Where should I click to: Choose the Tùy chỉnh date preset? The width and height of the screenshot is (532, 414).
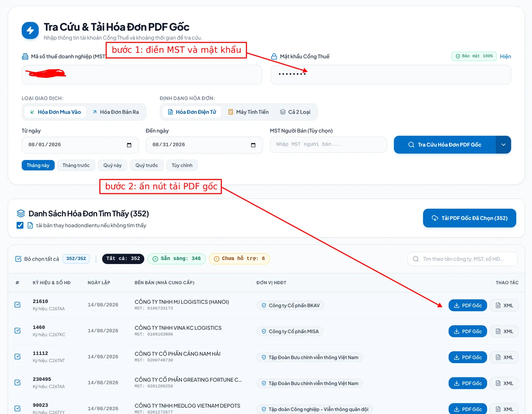(x=182, y=165)
